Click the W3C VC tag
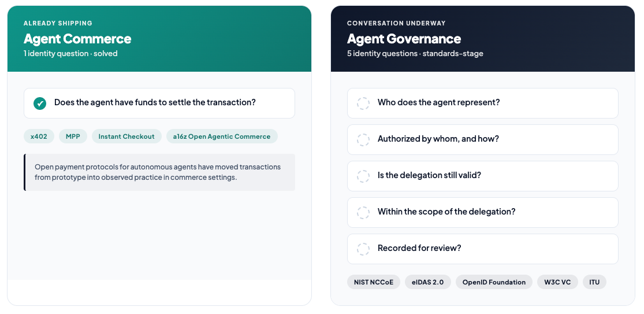This screenshot has width=644, height=314. (558, 282)
